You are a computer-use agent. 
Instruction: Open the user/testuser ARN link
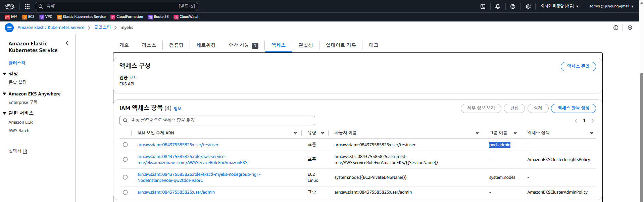click(178, 145)
